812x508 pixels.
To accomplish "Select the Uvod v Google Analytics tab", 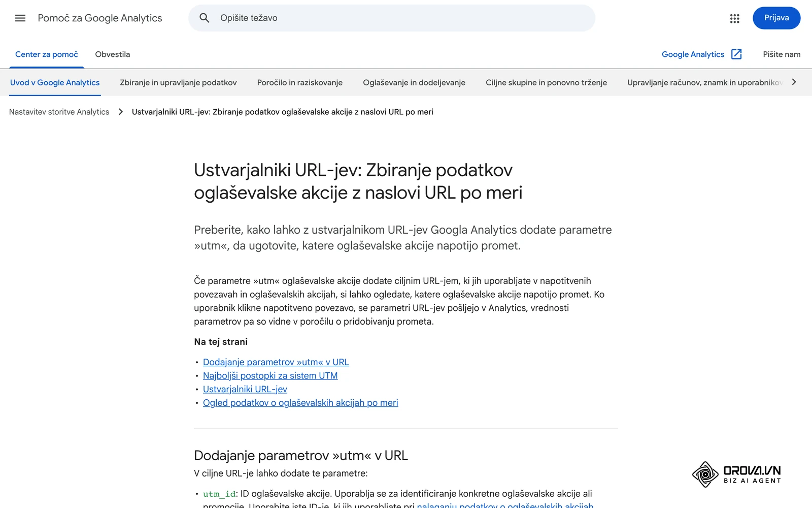I will click(55, 82).
